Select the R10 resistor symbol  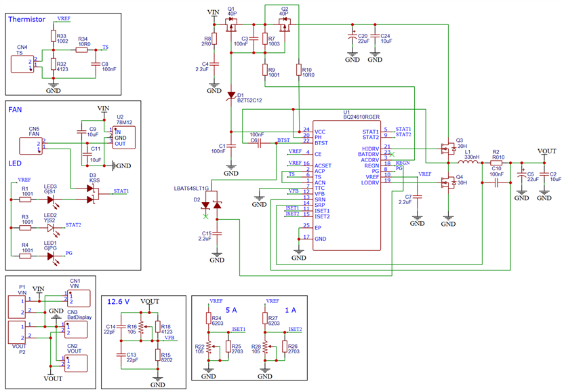click(298, 69)
